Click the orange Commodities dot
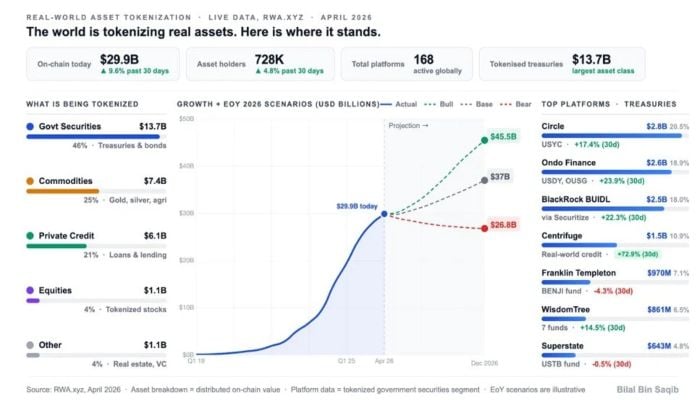This screenshot has height=400, width=700. (30, 181)
